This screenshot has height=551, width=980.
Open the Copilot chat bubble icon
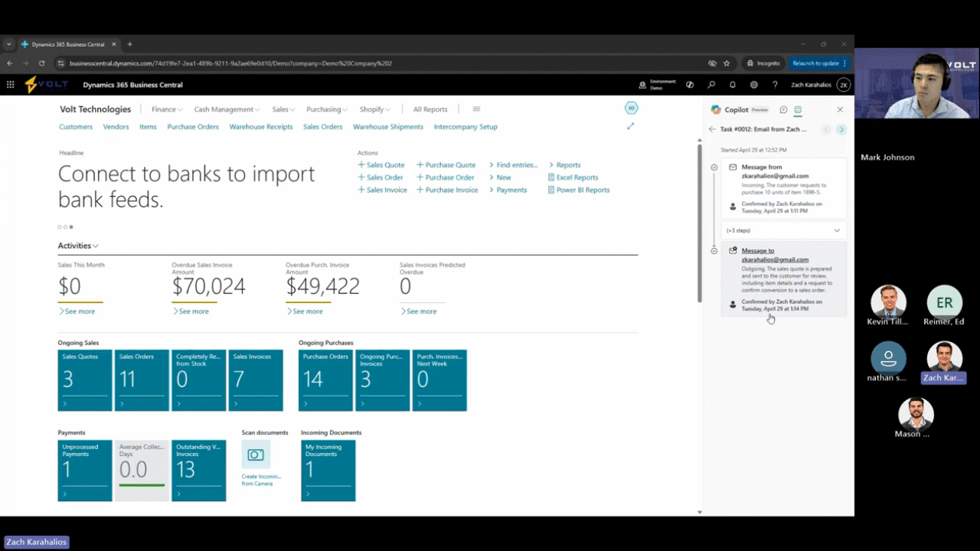click(x=783, y=110)
